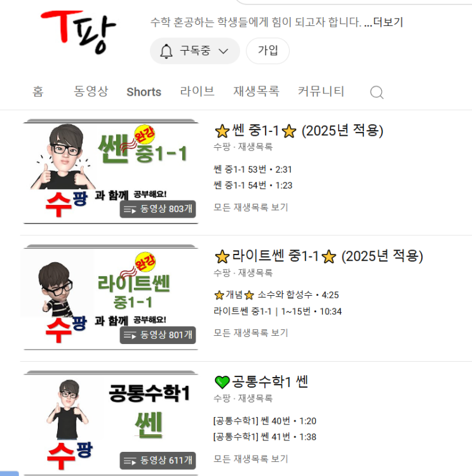
Task: Click the search magnifier icon in channel tabs
Action: [377, 92]
